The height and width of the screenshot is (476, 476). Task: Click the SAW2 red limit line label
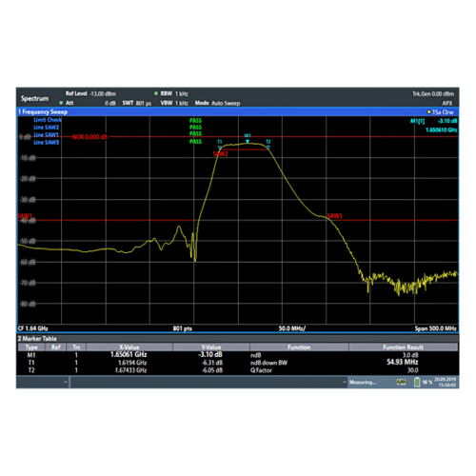[x=220, y=154]
